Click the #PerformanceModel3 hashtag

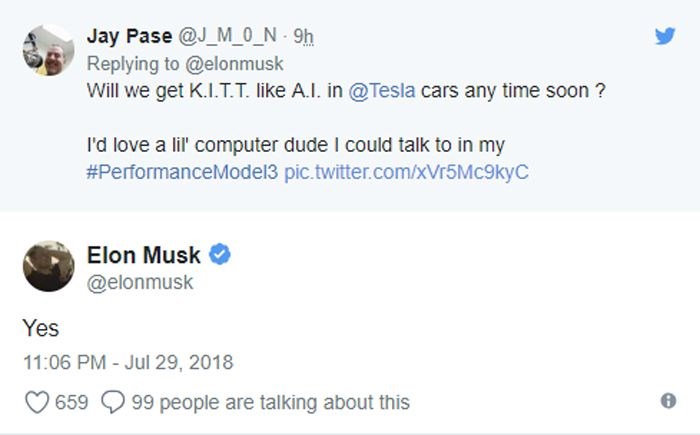183,172
